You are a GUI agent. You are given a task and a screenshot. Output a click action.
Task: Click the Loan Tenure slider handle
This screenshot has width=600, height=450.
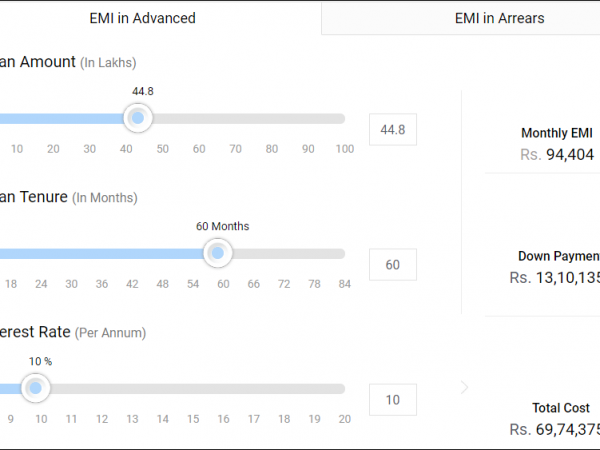(217, 253)
